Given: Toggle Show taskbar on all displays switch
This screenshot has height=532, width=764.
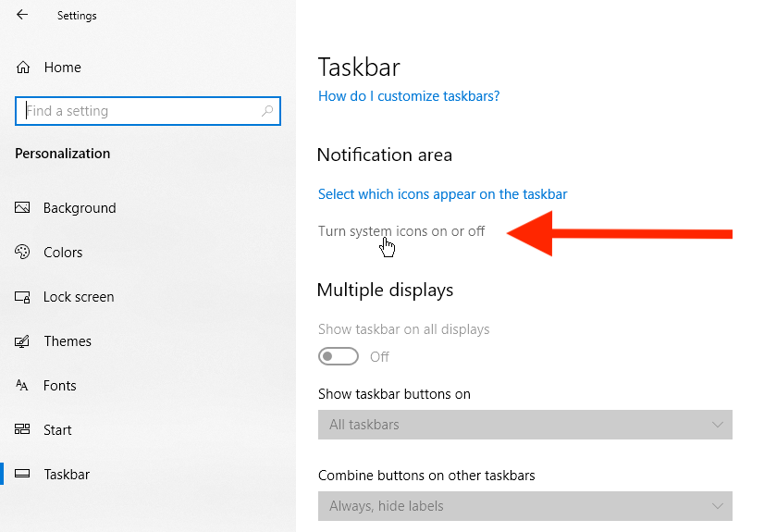Looking at the screenshot, I should [x=339, y=356].
